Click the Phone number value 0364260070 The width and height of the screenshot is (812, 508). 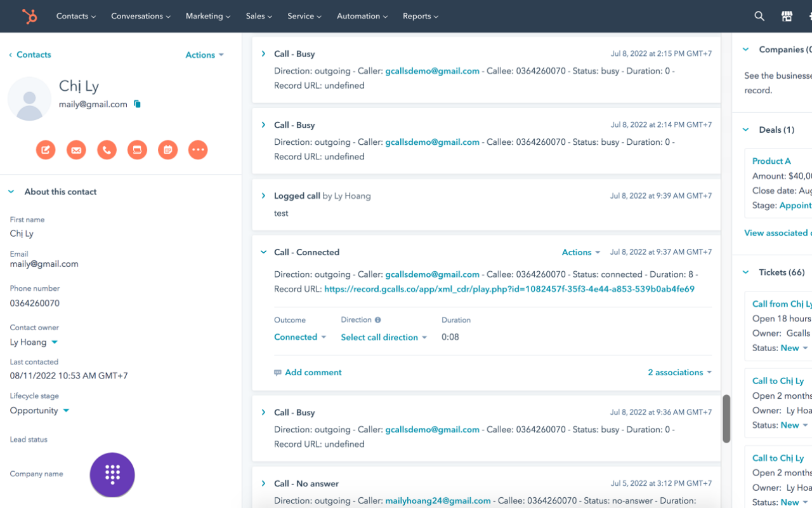click(35, 304)
